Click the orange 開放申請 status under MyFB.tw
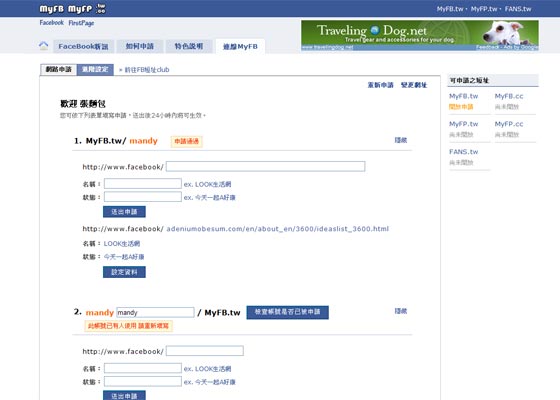The width and height of the screenshot is (560, 400). pyautogui.click(x=461, y=107)
